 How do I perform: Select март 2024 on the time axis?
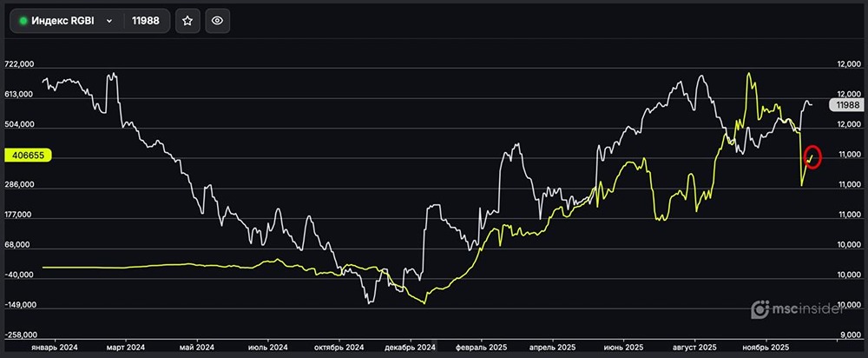point(127,345)
